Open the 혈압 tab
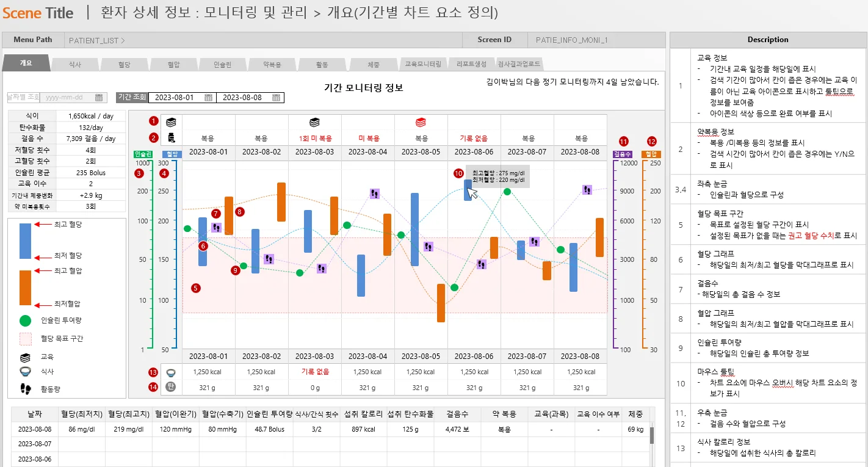868x467 pixels. [173, 64]
